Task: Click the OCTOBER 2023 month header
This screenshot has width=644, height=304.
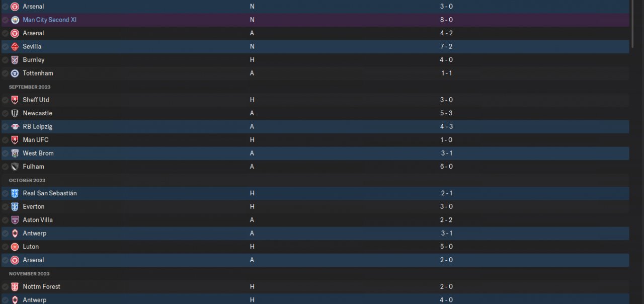Action: 27,180
